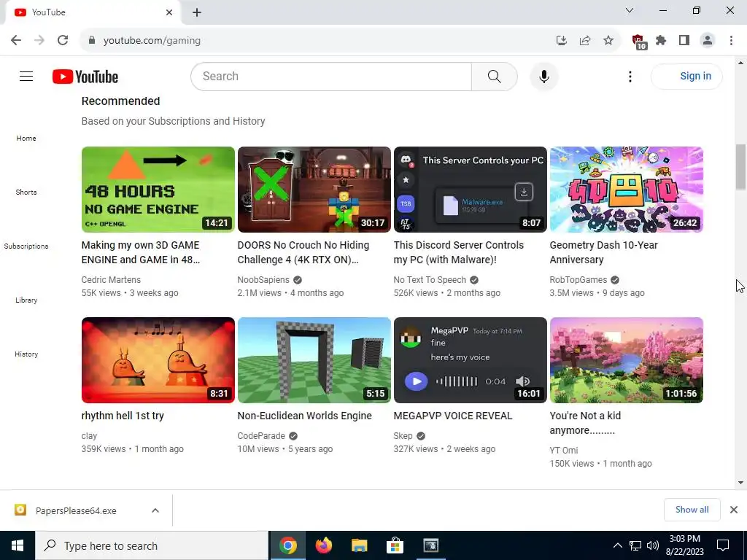747x560 pixels.
Task: Click the install app icon in address bar
Action: (x=562, y=41)
